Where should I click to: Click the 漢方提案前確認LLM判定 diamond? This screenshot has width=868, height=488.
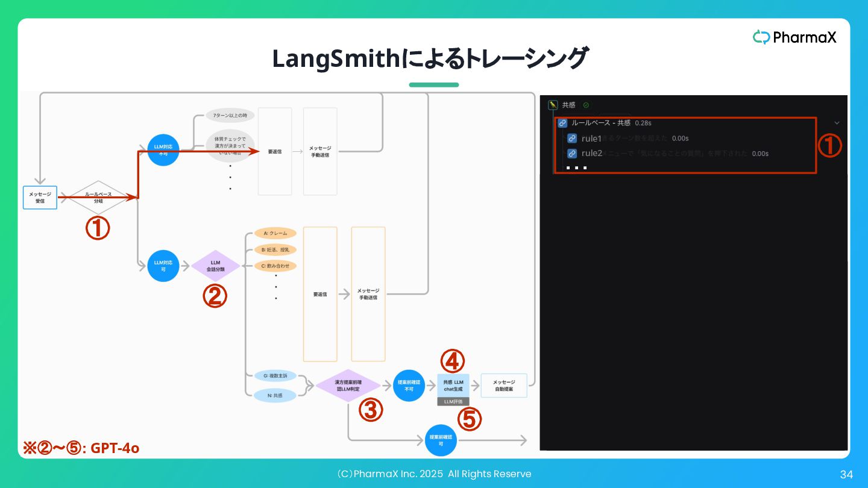click(348, 386)
